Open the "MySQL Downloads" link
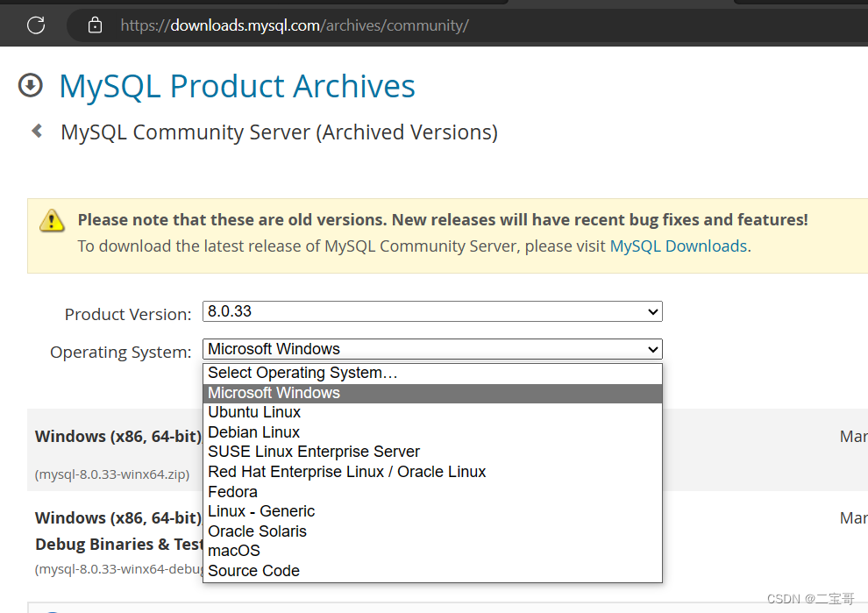 coord(678,246)
